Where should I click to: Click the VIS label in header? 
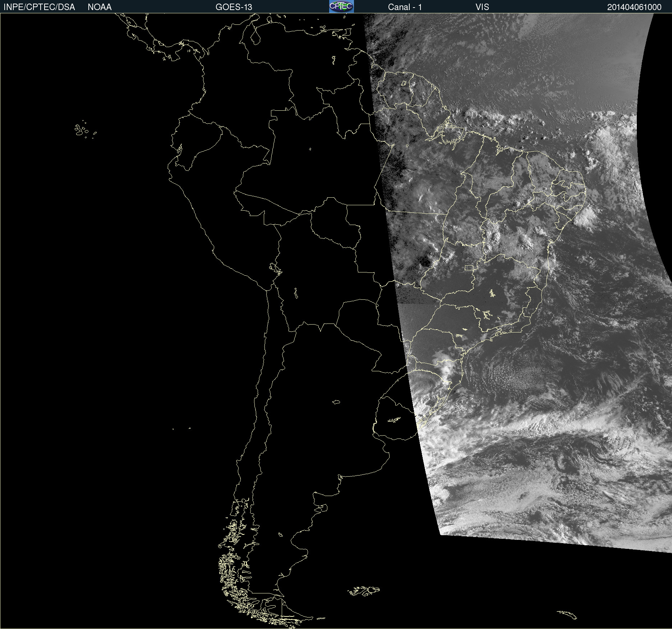482,7
